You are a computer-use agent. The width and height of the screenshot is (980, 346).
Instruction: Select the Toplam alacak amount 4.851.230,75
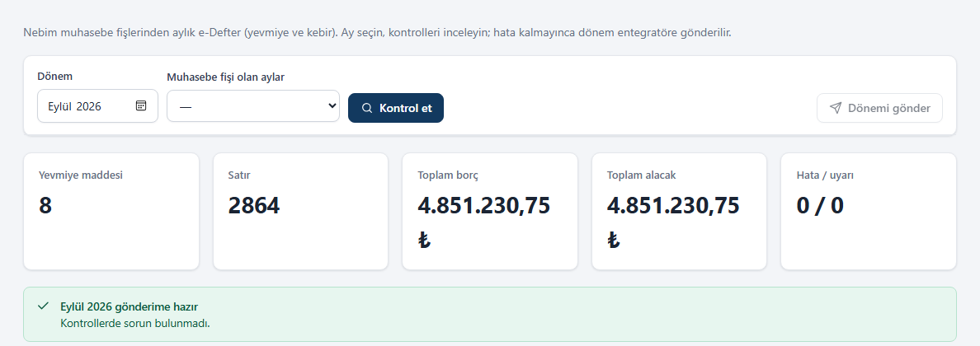(x=673, y=205)
